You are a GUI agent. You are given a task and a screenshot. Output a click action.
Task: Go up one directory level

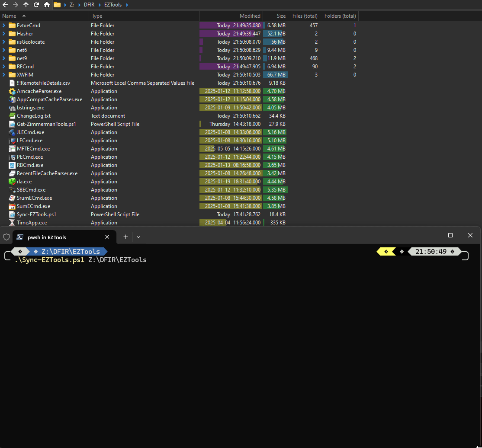coord(27,5)
